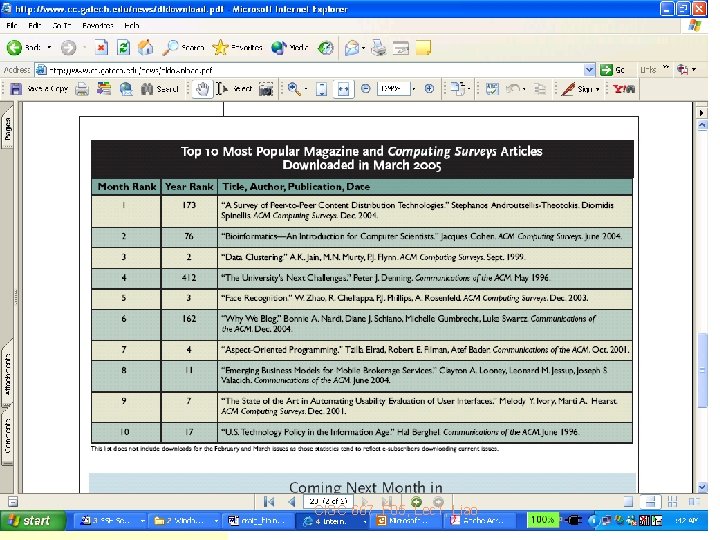This screenshot has height=540, width=720.
Task: Click the Yahoo toolbar icon
Action: [x=624, y=89]
